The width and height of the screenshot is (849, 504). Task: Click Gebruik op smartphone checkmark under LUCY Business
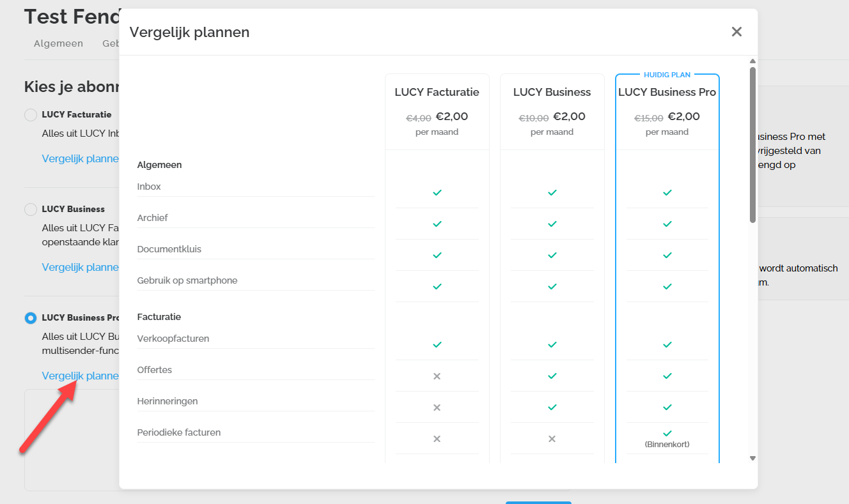click(552, 286)
